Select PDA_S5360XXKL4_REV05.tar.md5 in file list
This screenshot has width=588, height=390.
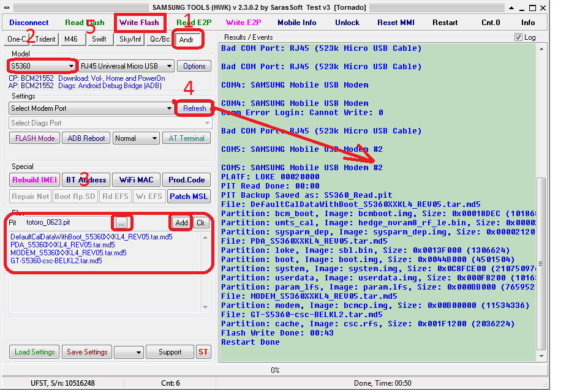(62, 245)
